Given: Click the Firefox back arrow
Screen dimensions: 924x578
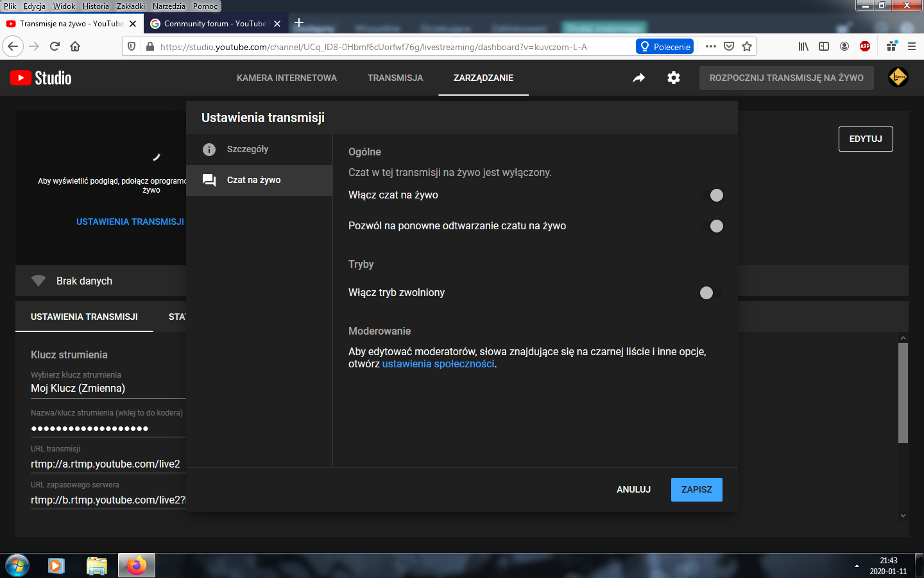Looking at the screenshot, I should coord(13,46).
